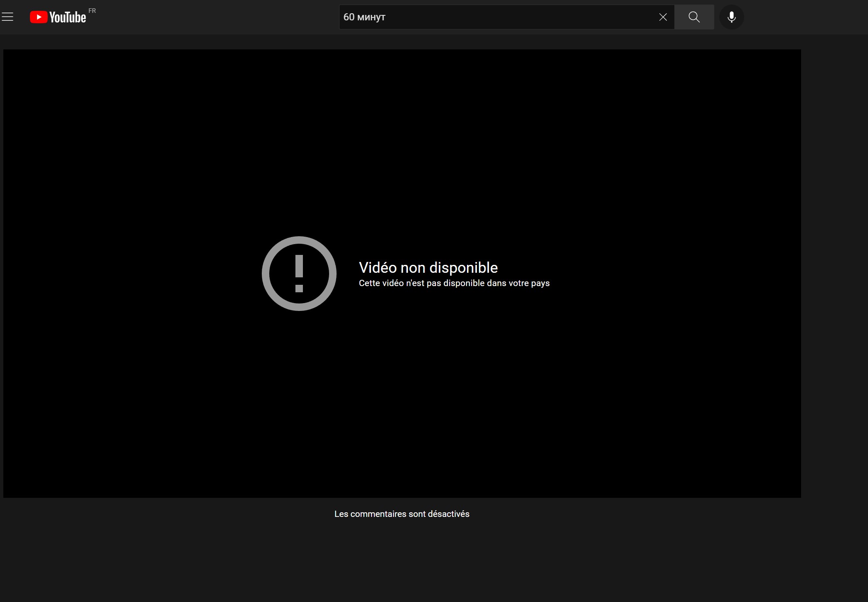
Task: Clear the search field with X
Action: (663, 17)
